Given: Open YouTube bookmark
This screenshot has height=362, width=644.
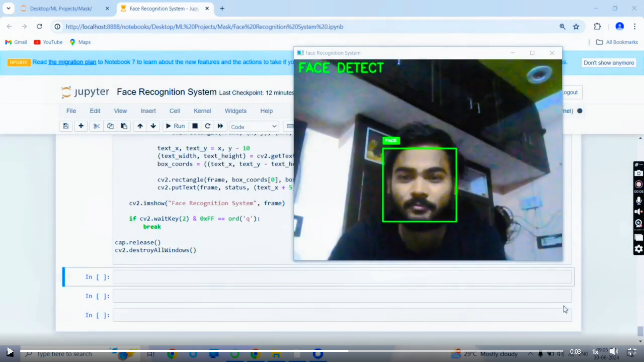Looking at the screenshot, I should 48,42.
